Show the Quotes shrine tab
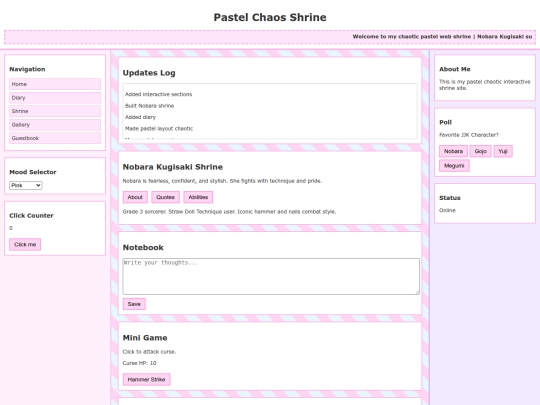The width and height of the screenshot is (540, 405). (165, 197)
